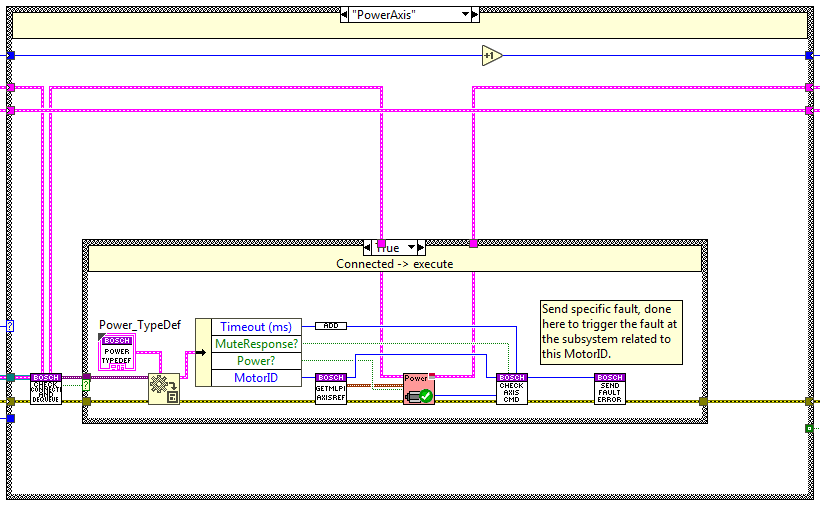Click the Power? unbundle element
This screenshot has height=505, width=820.
click(x=256, y=361)
